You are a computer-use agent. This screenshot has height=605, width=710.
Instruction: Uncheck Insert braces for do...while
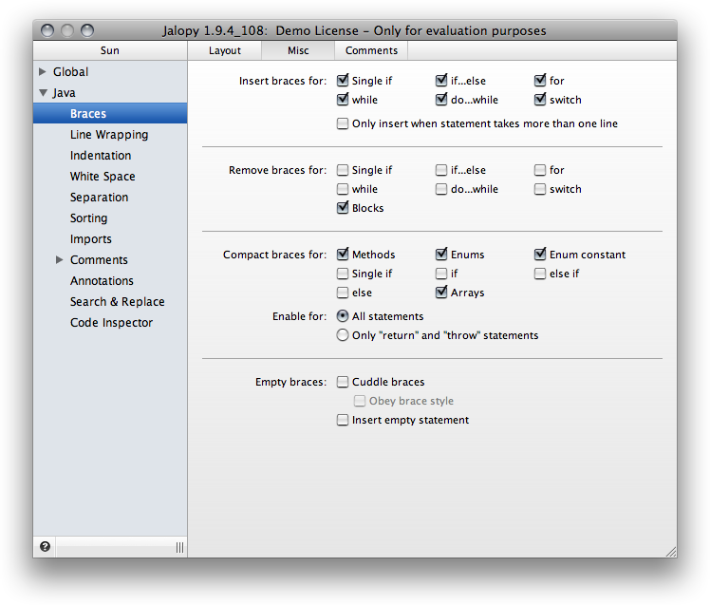coord(441,100)
